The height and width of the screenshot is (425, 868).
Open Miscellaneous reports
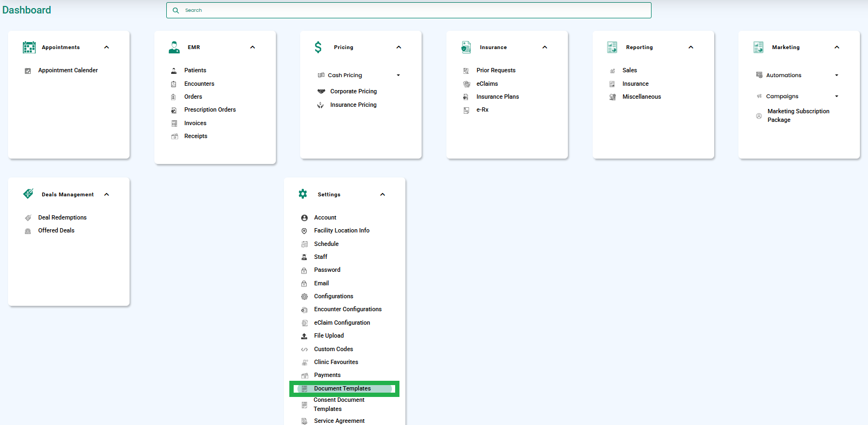[x=642, y=97]
